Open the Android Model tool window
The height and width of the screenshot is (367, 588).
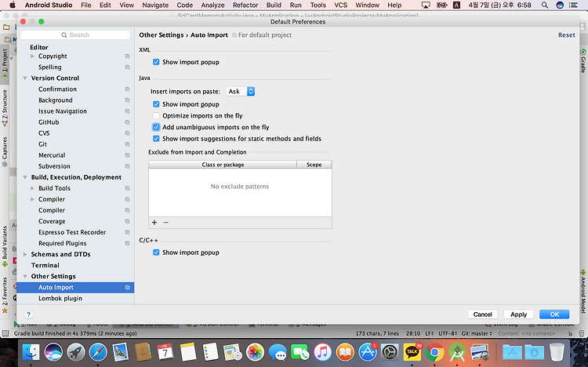coord(583,292)
